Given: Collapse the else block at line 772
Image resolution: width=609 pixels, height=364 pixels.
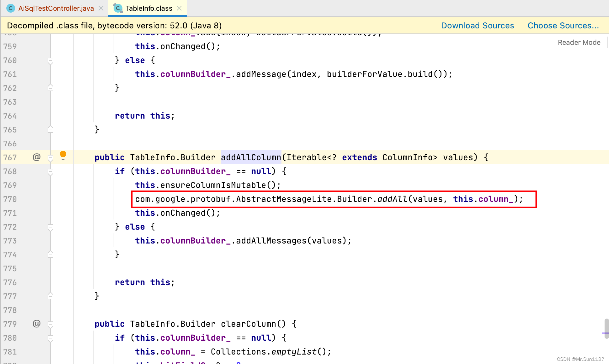Looking at the screenshot, I should [x=50, y=227].
